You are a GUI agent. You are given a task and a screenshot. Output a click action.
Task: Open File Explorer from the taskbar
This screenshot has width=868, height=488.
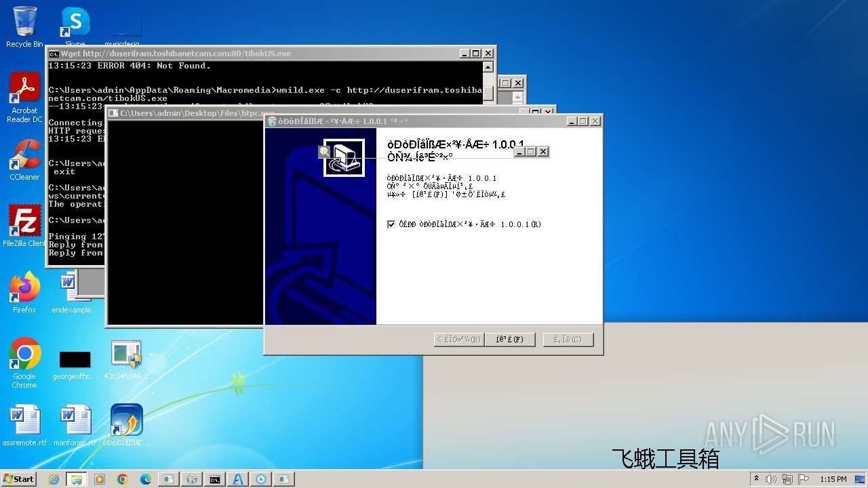click(x=77, y=479)
